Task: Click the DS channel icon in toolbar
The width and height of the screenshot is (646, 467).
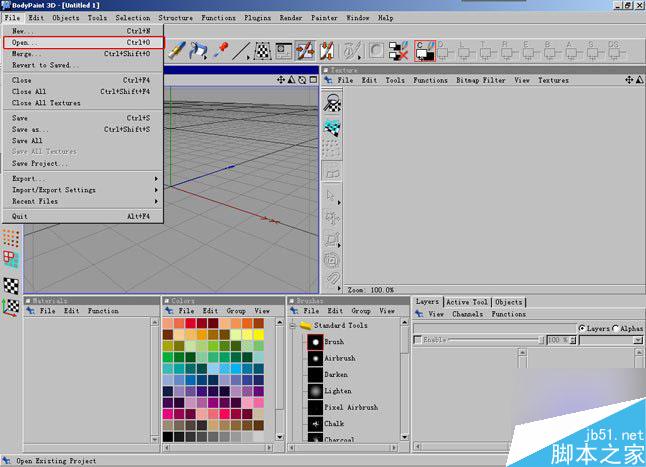Action: point(615,50)
